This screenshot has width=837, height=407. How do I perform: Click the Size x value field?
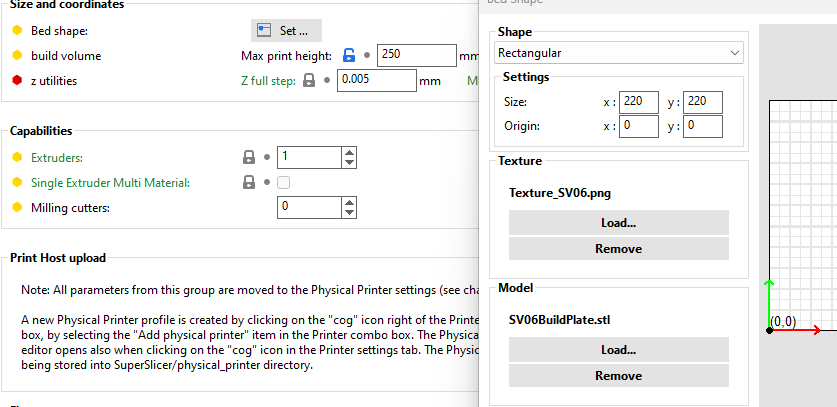coord(639,102)
